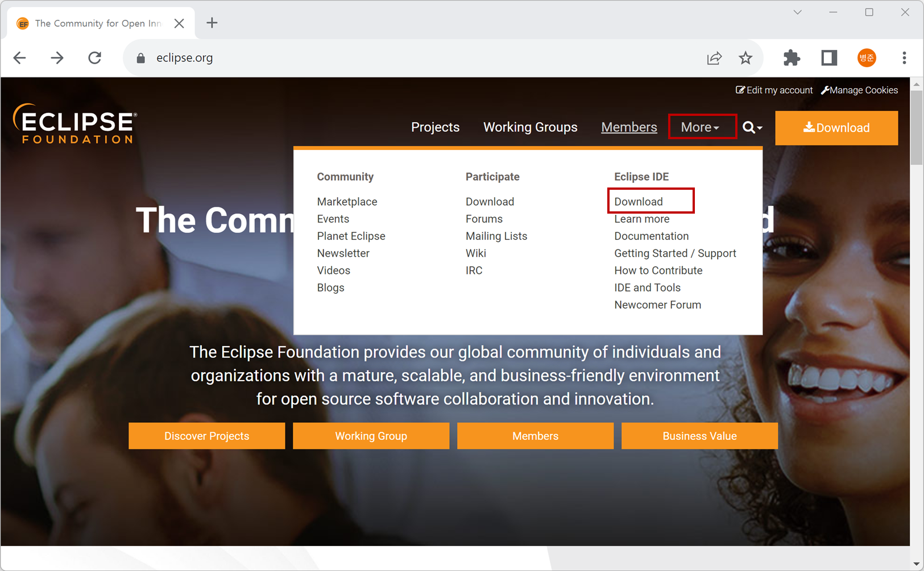Viewport: 924px width, 571px height.
Task: Open the Working Groups navigation item
Action: click(530, 127)
